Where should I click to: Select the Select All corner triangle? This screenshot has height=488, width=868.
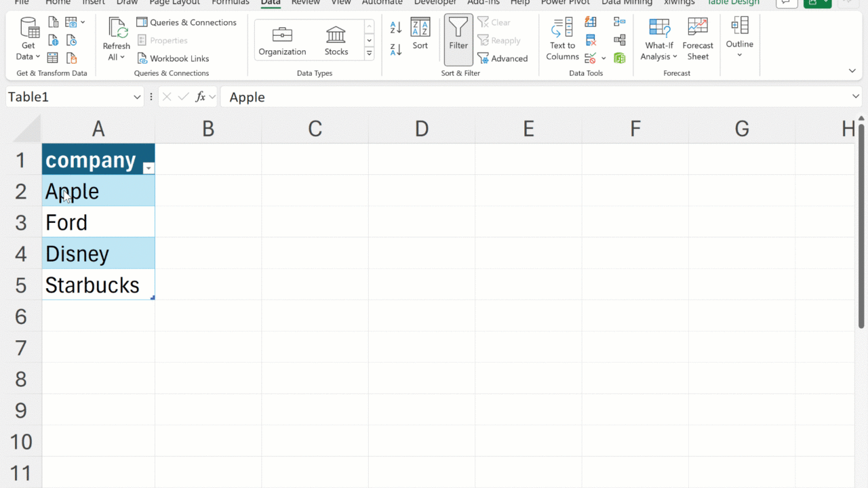pos(27,129)
